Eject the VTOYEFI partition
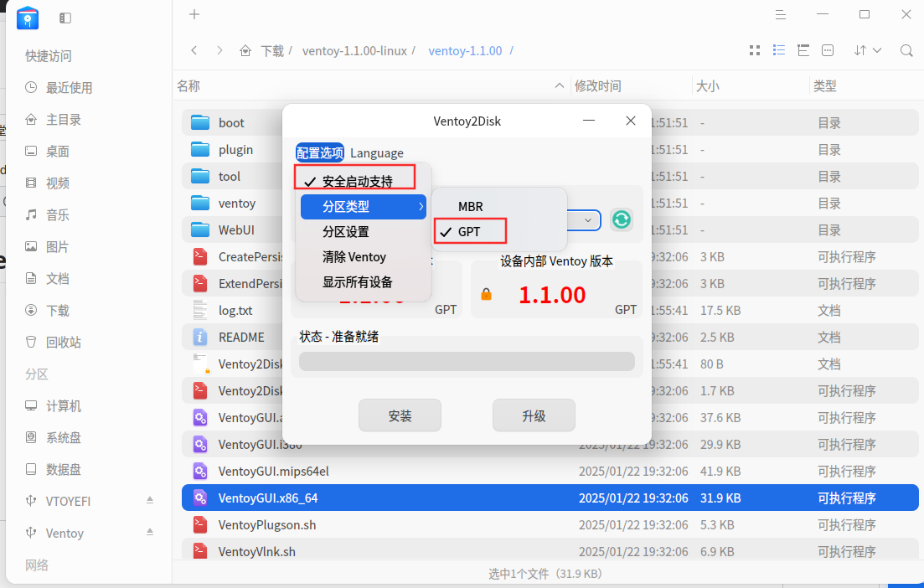 [150, 499]
